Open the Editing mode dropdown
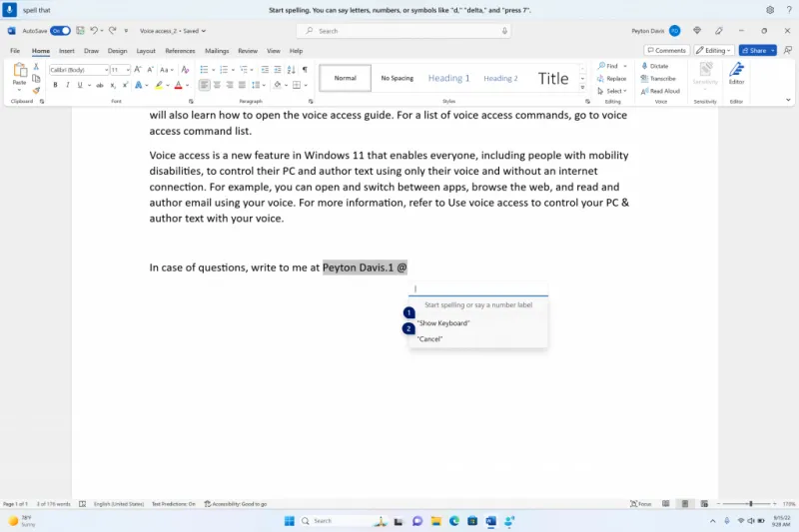 [714, 50]
